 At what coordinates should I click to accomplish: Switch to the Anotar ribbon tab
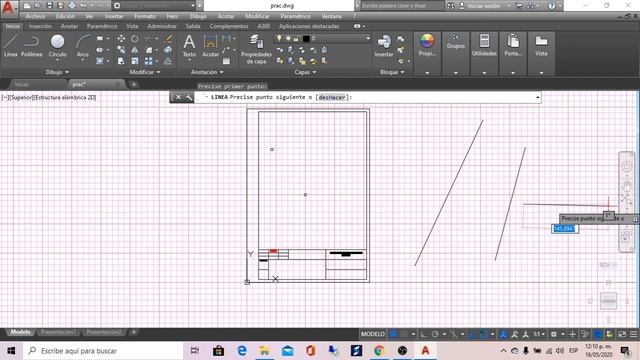tap(69, 26)
